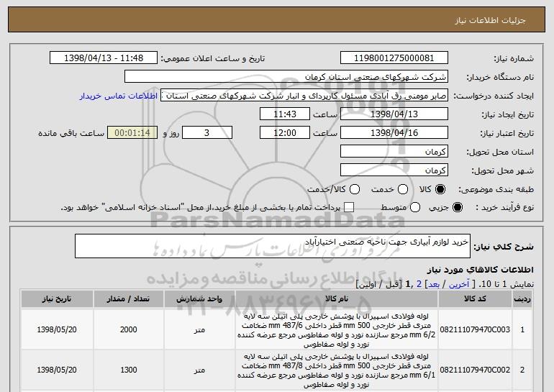Click the requester field صابر مومنی
Image resolution: width=554 pixels, height=392 pixels.
[304, 96]
